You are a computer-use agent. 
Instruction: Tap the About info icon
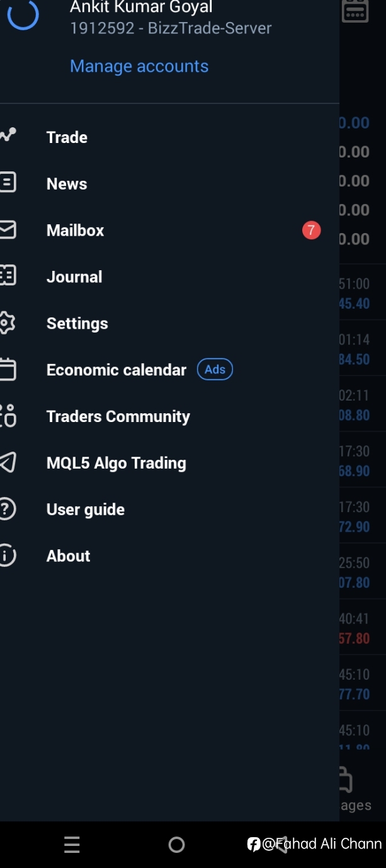click(x=7, y=556)
